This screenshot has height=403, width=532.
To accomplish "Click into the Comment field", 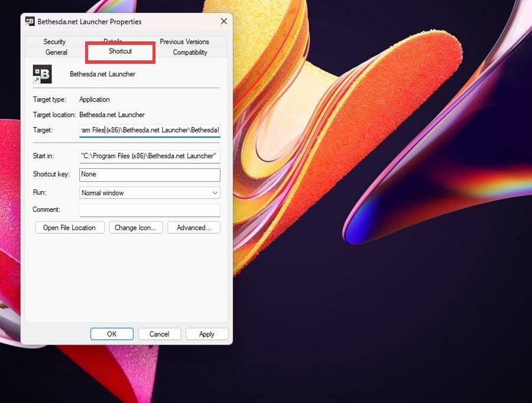I will (x=150, y=210).
